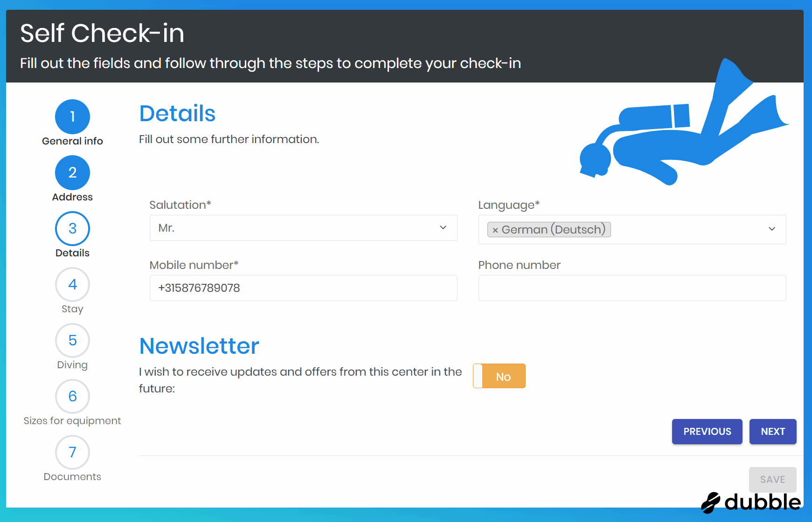Click step 6 Sizes for equipment circle

[x=72, y=396]
